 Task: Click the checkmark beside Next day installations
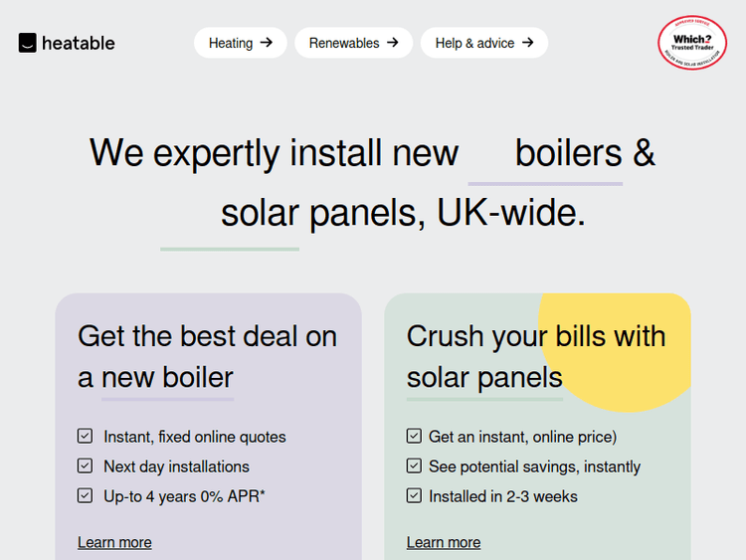[x=86, y=467]
